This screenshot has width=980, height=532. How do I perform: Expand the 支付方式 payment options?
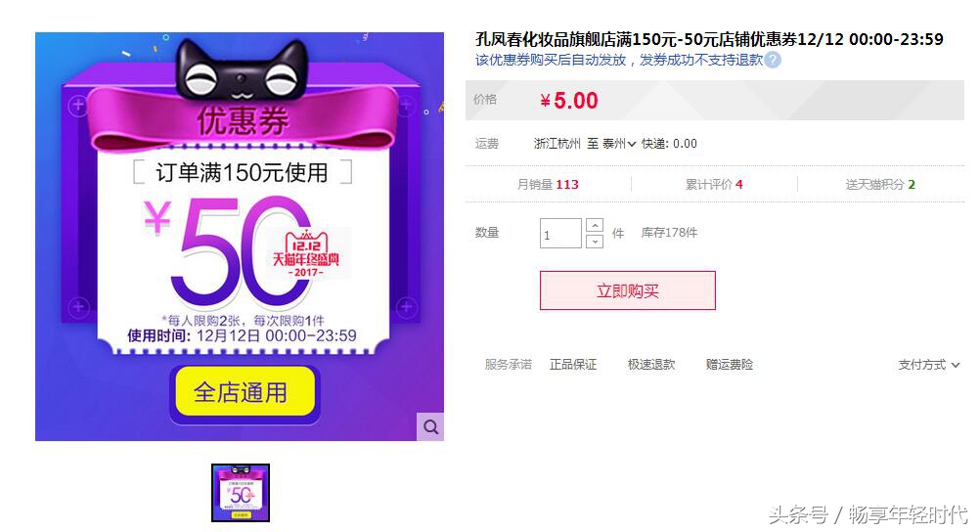pos(928,365)
